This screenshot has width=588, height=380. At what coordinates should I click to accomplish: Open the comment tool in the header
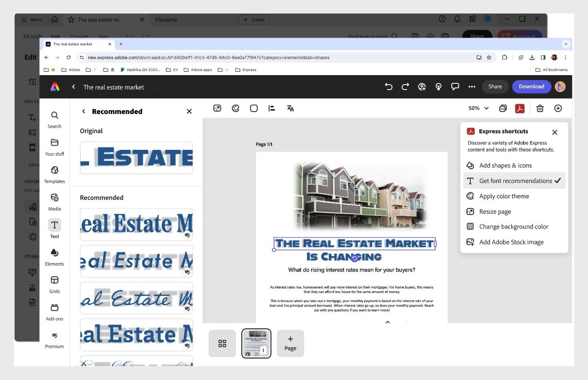[455, 87]
